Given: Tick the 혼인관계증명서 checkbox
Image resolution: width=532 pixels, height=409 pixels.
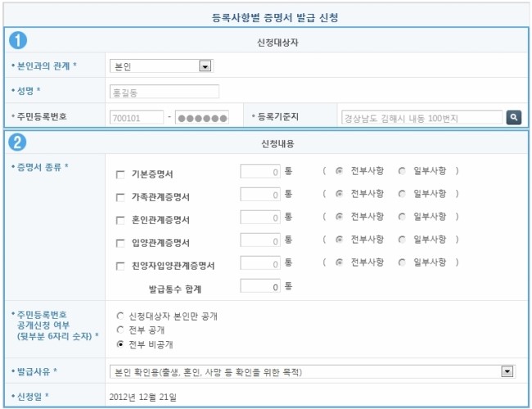Looking at the screenshot, I should (x=120, y=220).
